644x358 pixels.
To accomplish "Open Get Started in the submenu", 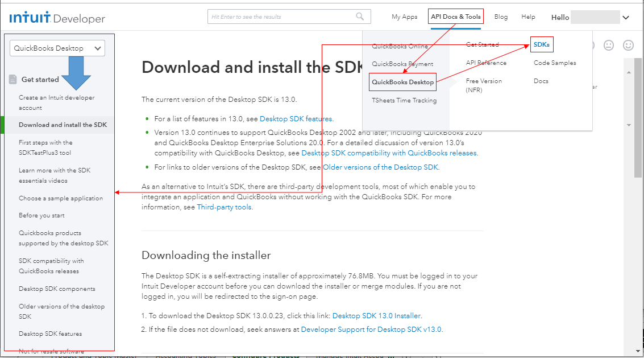I will (483, 44).
